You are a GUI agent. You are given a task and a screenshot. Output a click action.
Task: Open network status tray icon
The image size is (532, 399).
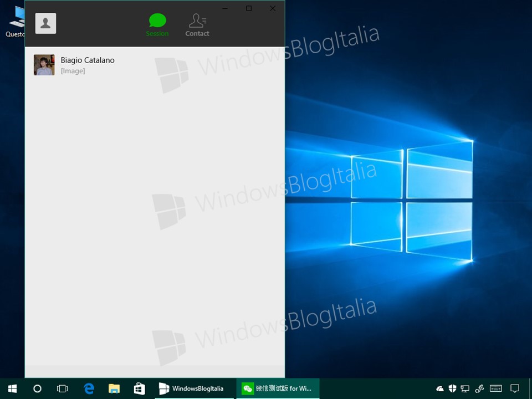465,388
